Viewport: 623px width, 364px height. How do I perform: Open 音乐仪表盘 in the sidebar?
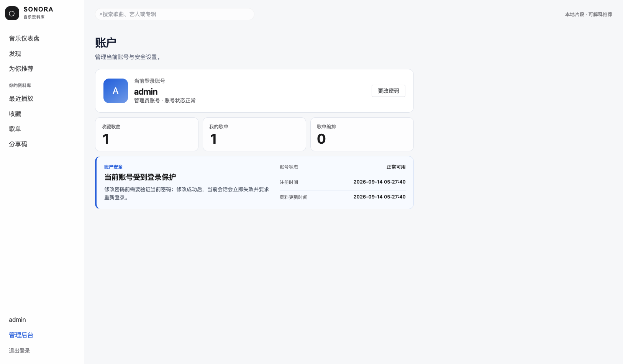pos(24,38)
